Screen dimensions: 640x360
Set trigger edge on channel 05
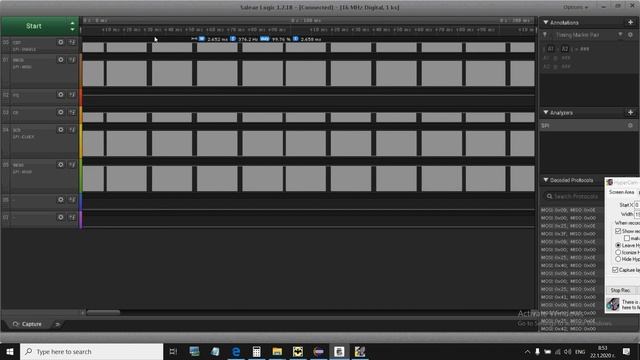tap(72, 164)
